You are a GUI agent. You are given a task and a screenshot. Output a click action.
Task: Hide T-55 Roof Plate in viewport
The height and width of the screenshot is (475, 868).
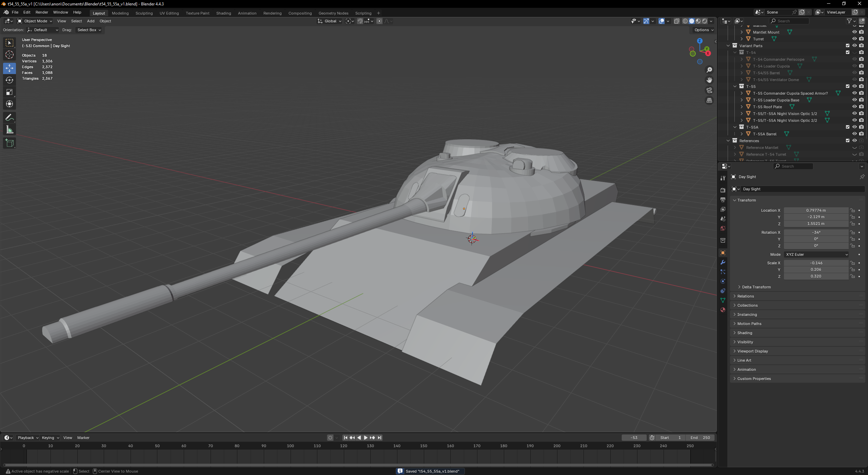(854, 107)
